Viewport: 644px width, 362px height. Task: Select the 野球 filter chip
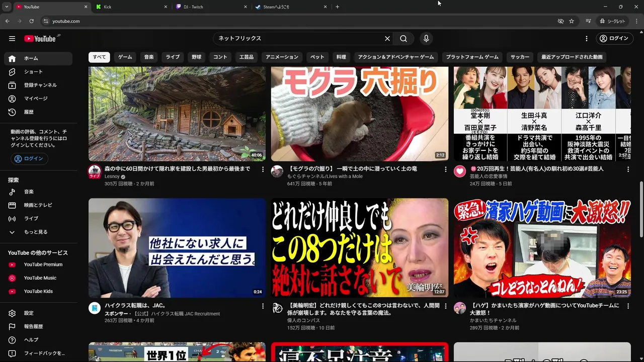[x=196, y=57]
